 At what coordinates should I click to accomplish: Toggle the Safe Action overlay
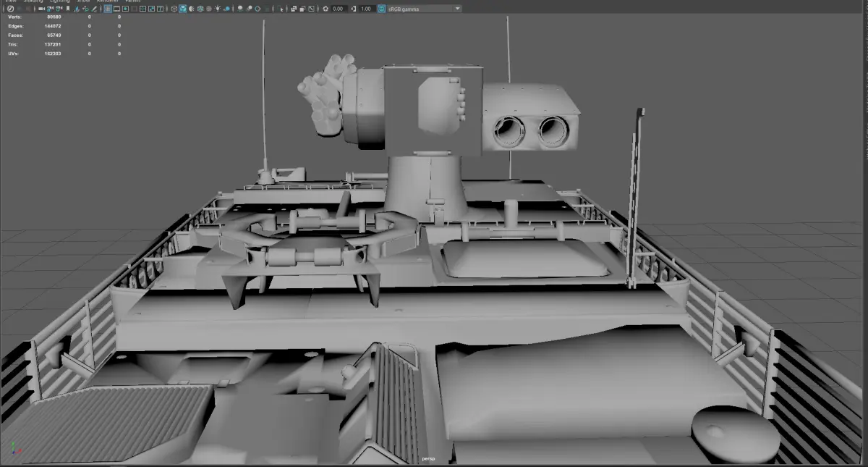pos(151,9)
